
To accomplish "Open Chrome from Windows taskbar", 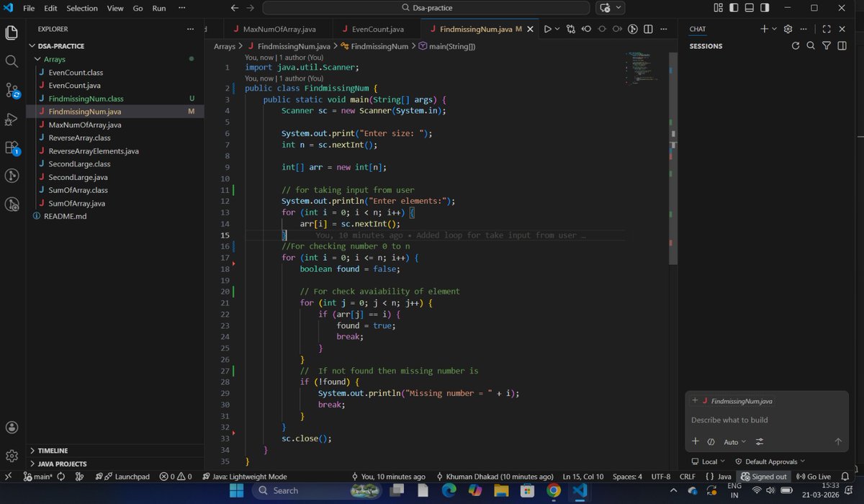I will [x=553, y=490].
